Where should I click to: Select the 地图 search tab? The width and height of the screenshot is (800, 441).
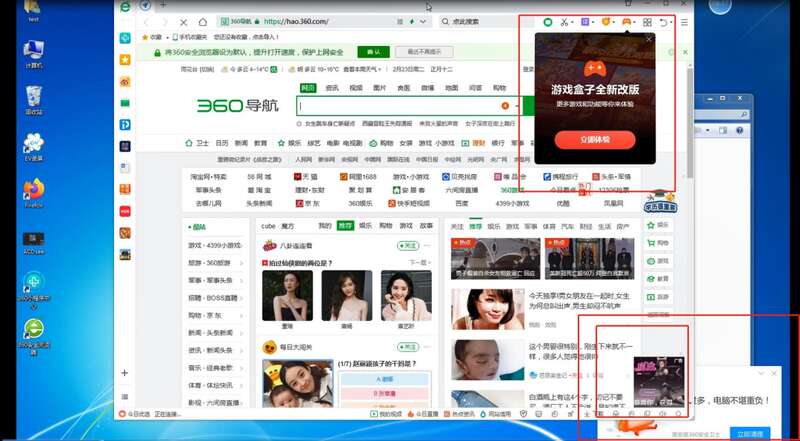tap(452, 88)
